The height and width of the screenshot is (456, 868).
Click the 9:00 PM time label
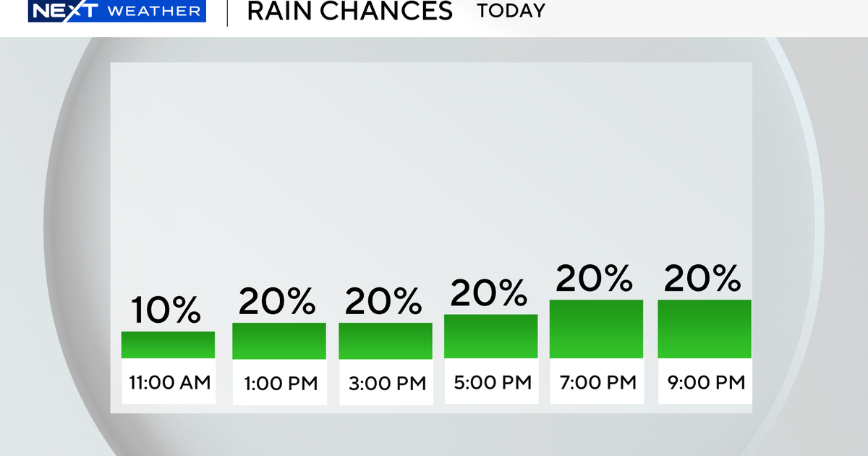tap(705, 381)
